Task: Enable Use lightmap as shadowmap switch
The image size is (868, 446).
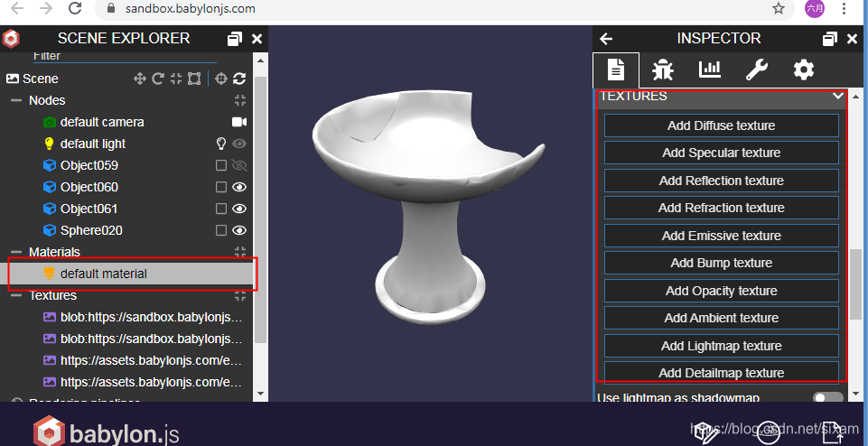Action: tap(827, 397)
